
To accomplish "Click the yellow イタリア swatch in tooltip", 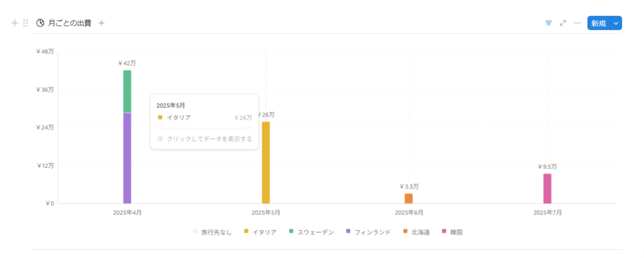I will (x=160, y=118).
